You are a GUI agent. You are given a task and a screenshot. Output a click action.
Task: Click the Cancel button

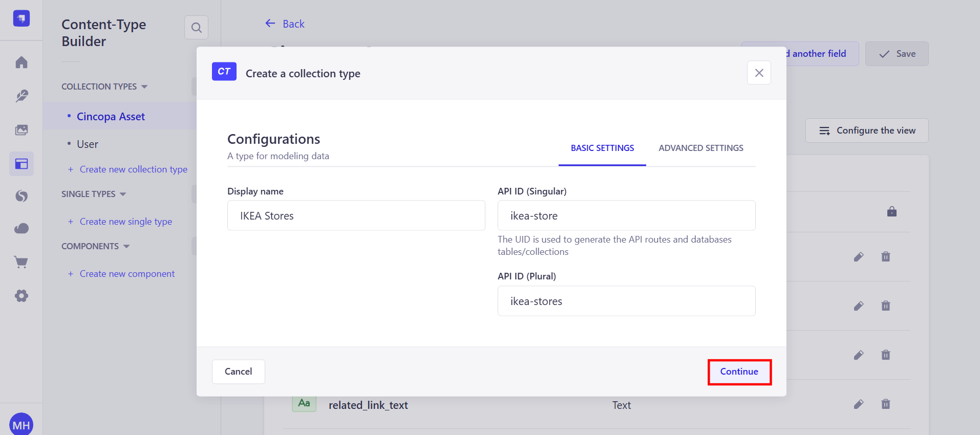tap(239, 372)
